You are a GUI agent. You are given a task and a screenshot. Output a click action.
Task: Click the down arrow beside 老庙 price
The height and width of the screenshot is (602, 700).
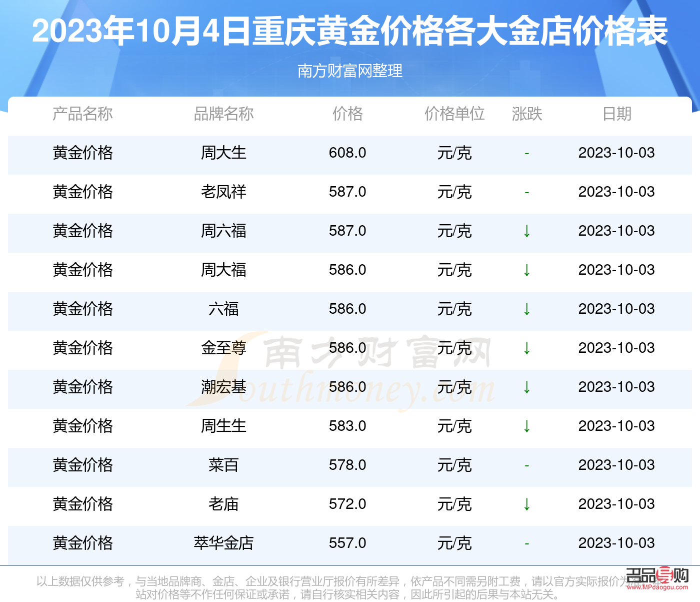coord(527,504)
